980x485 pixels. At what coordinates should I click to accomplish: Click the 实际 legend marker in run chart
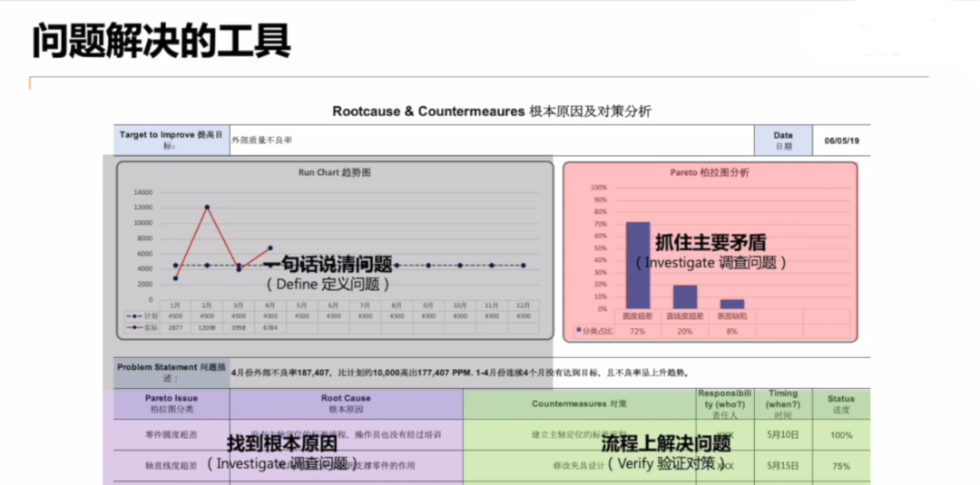134,327
